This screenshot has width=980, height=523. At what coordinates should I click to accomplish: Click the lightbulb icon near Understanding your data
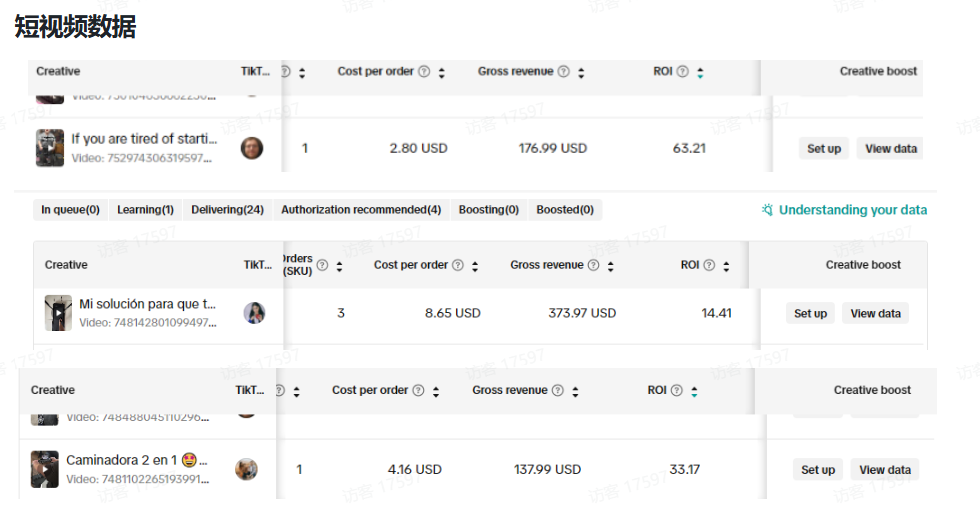767,210
